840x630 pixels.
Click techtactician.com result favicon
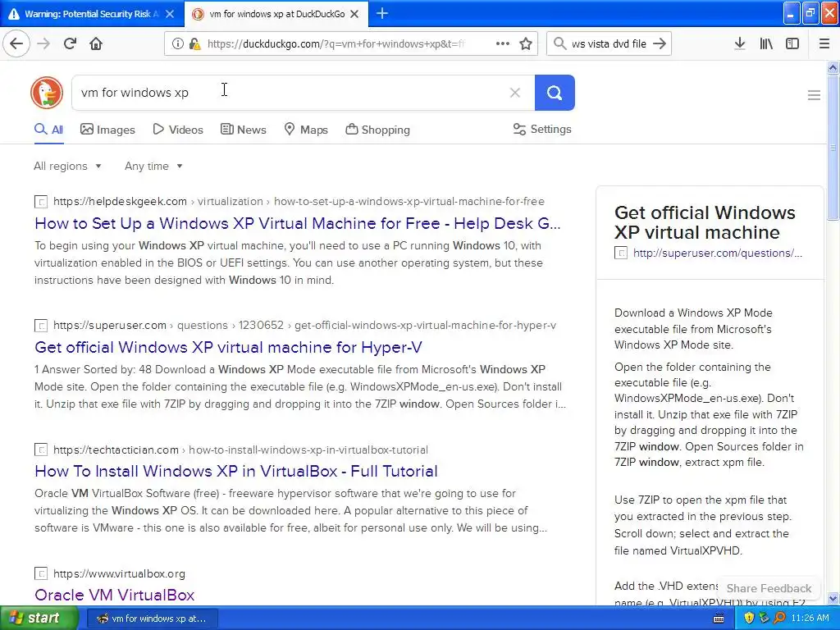coord(41,450)
